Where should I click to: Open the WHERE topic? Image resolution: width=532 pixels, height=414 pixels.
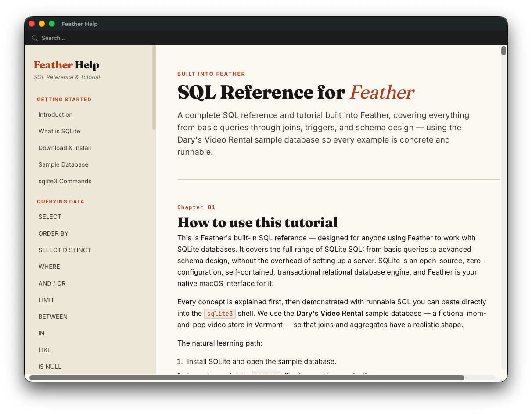[49, 267]
